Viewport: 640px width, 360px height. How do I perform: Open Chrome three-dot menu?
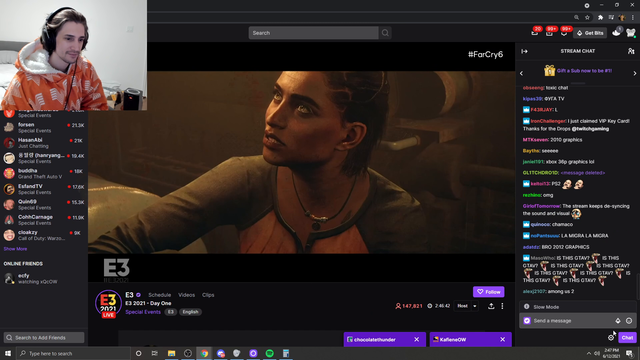point(633,18)
